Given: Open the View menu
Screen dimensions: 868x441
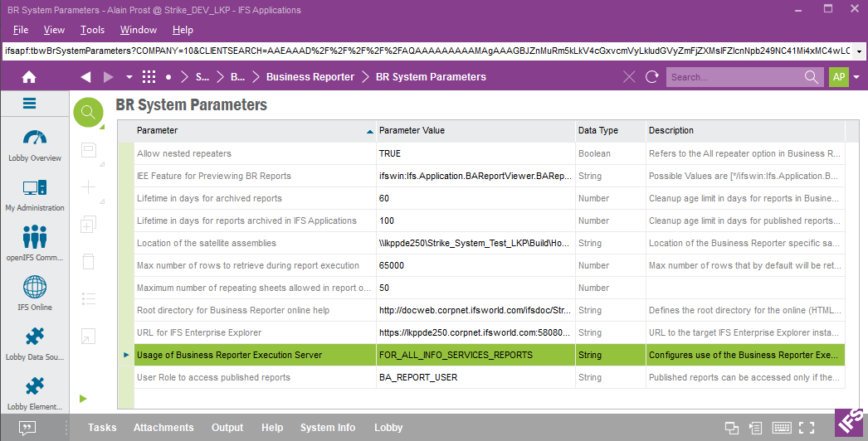Looking at the screenshot, I should coord(54,30).
